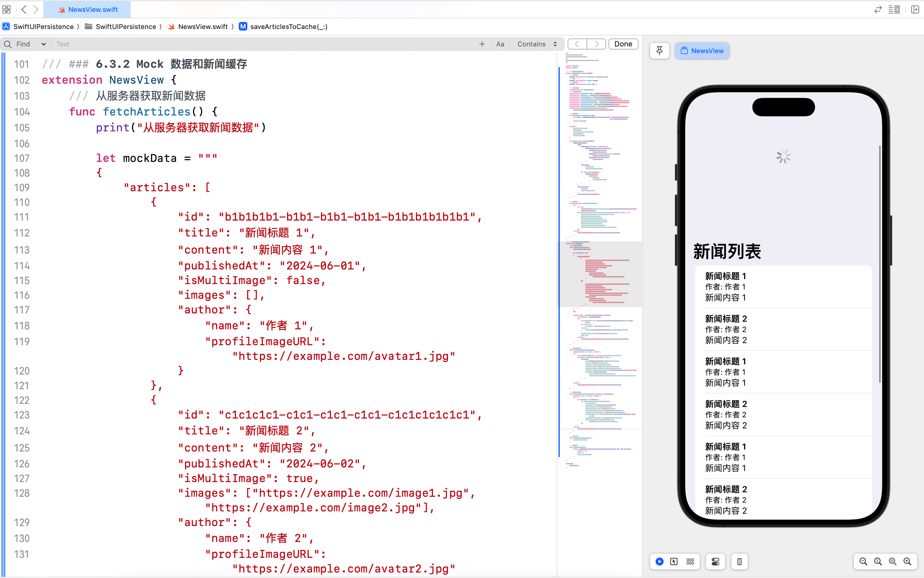The width and height of the screenshot is (924, 578).
Task: Click the avatar2.jpg URL string
Action: pos(344,569)
